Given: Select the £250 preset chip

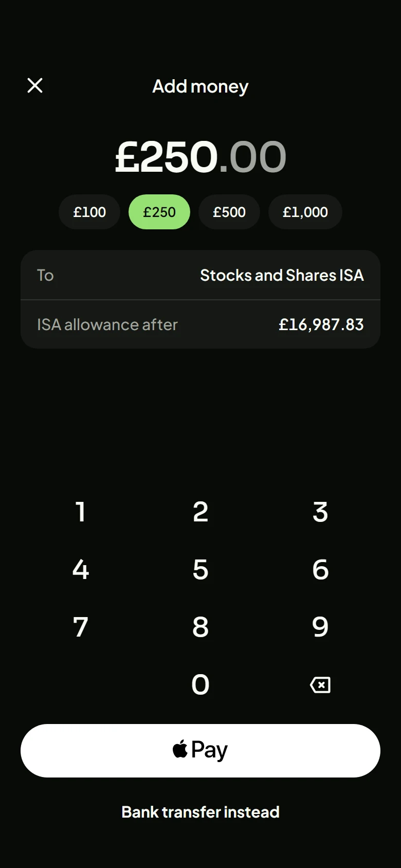Looking at the screenshot, I should 159,212.
